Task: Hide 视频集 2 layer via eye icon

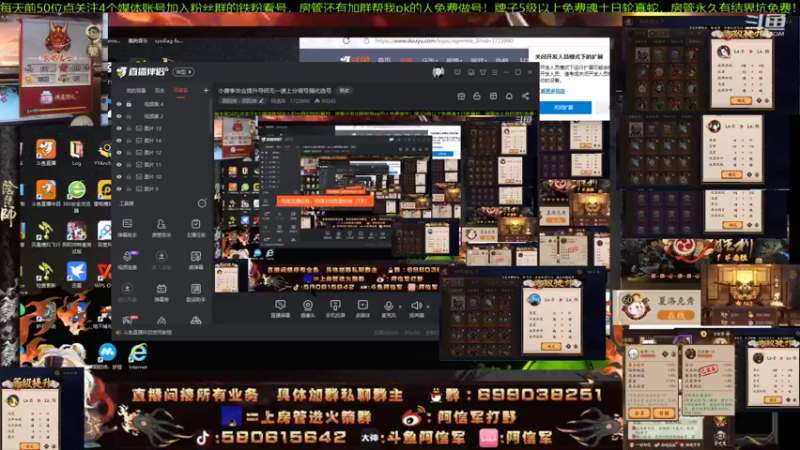Action: pyautogui.click(x=119, y=116)
